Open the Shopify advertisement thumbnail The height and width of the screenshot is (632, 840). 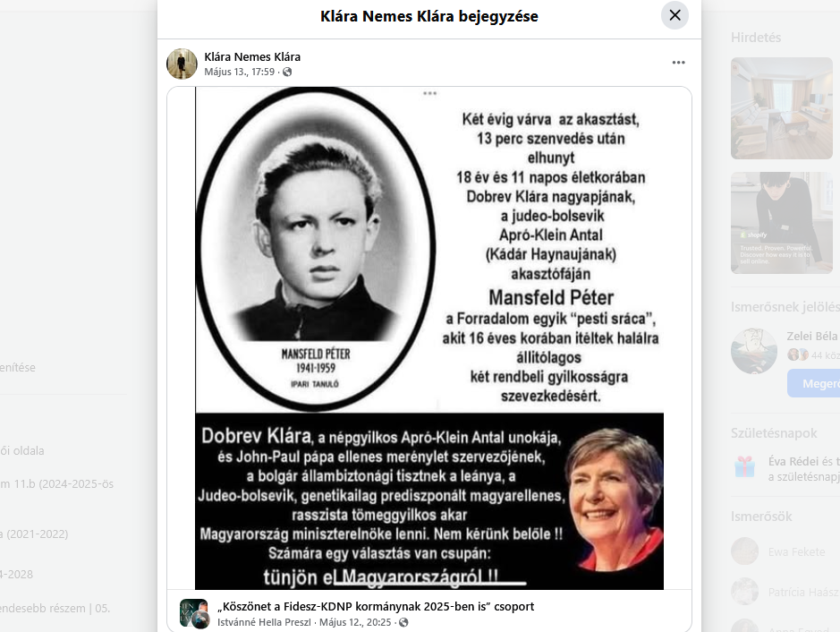tap(782, 223)
